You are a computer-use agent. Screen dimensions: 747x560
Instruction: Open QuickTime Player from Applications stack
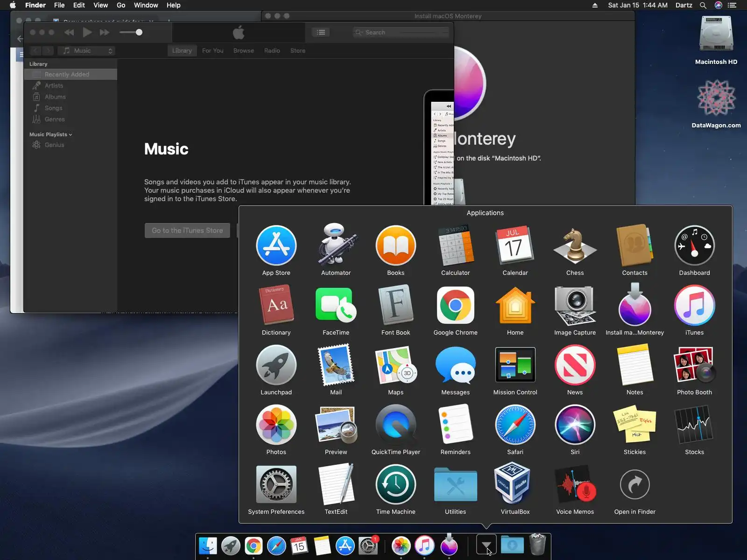(x=395, y=425)
